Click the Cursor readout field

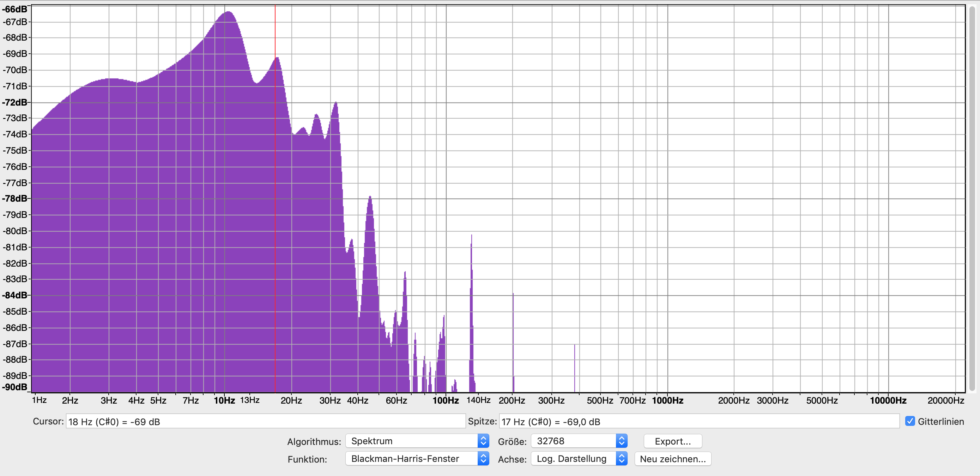point(266,421)
